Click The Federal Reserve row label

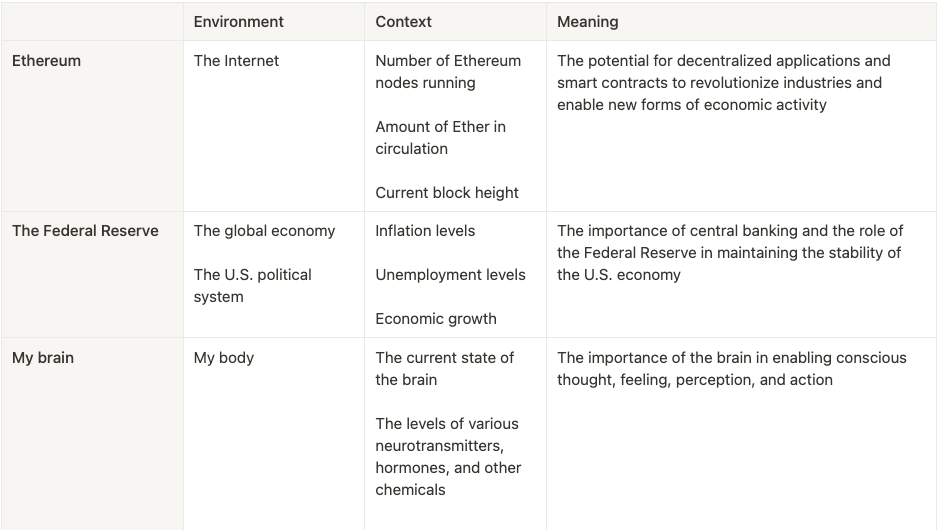85,230
